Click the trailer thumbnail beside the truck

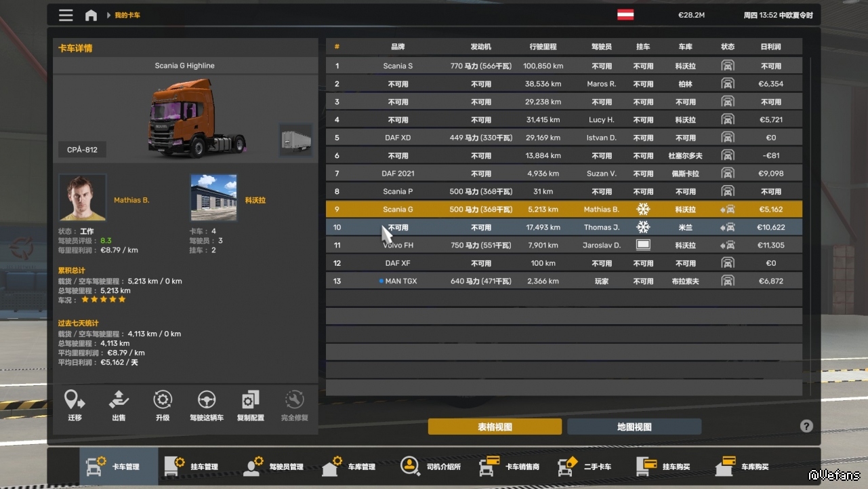[296, 140]
